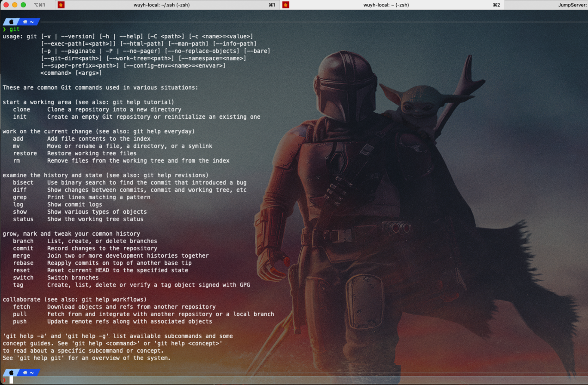Click the 'push' command name
Viewport: 588px width, 385px height.
click(20, 322)
